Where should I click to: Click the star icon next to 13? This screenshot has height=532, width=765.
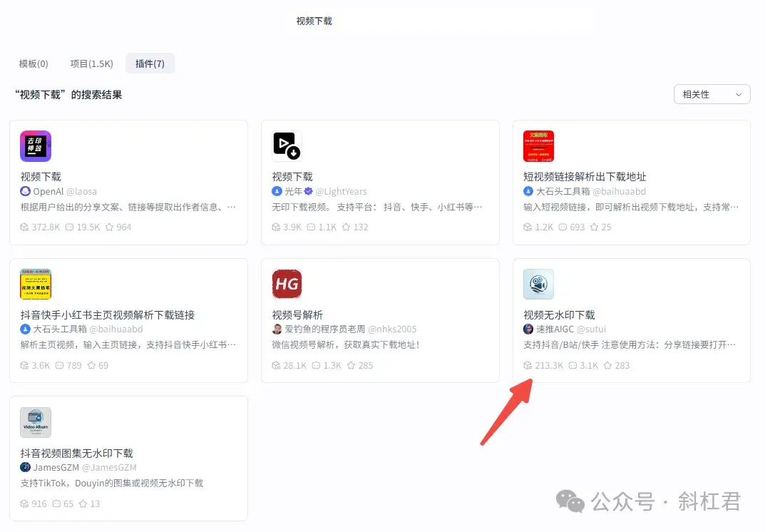pos(83,503)
